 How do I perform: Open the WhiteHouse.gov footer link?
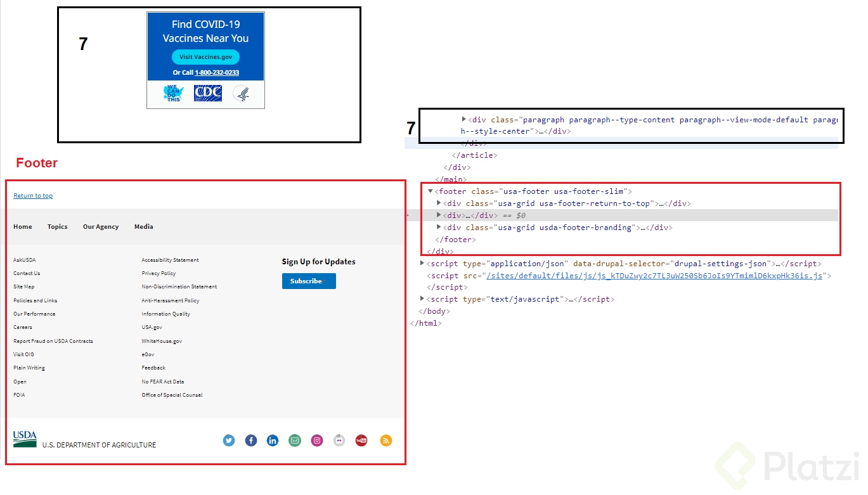point(162,341)
